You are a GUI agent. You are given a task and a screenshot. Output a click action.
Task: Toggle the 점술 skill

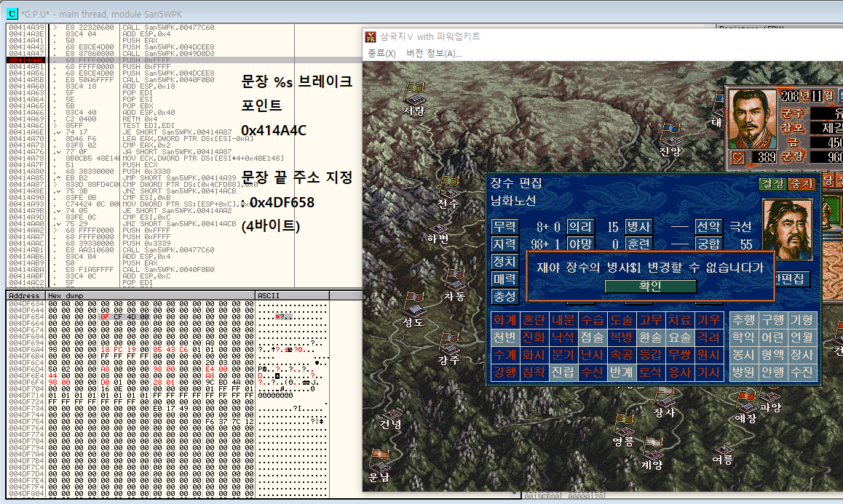click(592, 337)
